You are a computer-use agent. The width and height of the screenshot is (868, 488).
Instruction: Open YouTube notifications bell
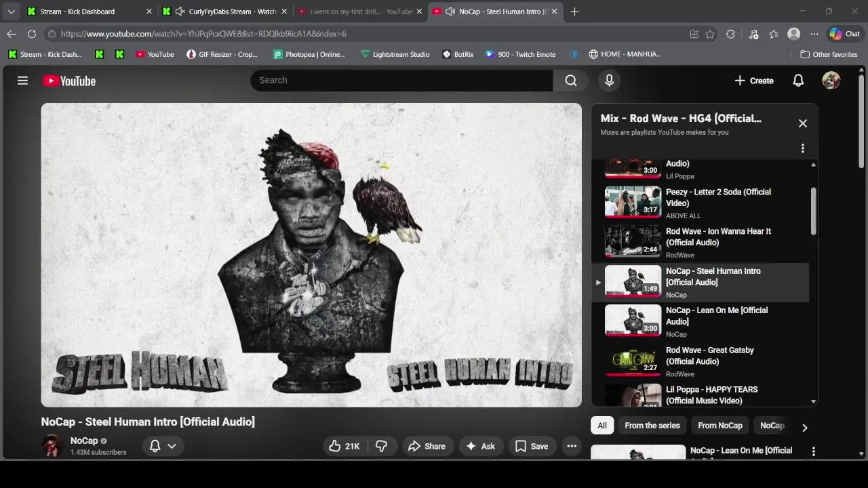pos(798,81)
